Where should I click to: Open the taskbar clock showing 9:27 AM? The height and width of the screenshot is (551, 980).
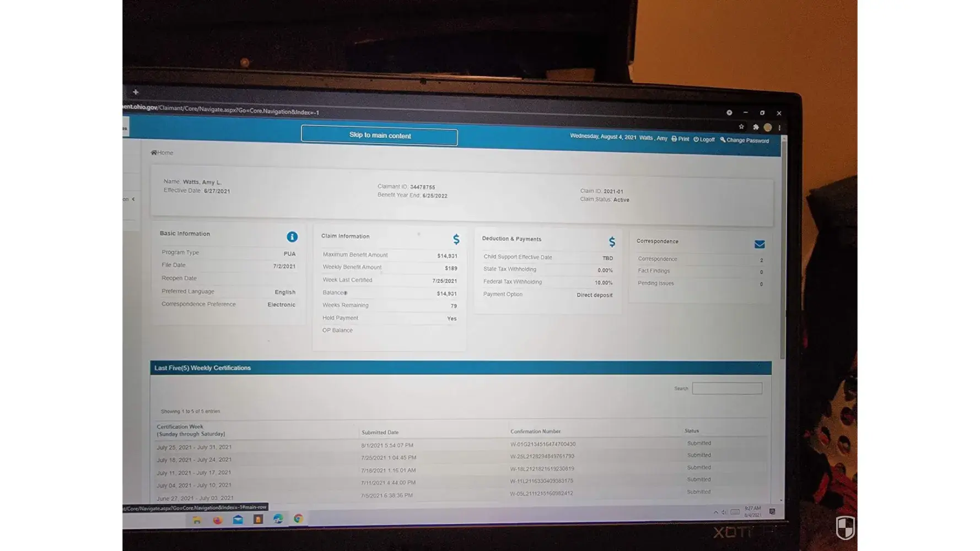click(x=752, y=512)
